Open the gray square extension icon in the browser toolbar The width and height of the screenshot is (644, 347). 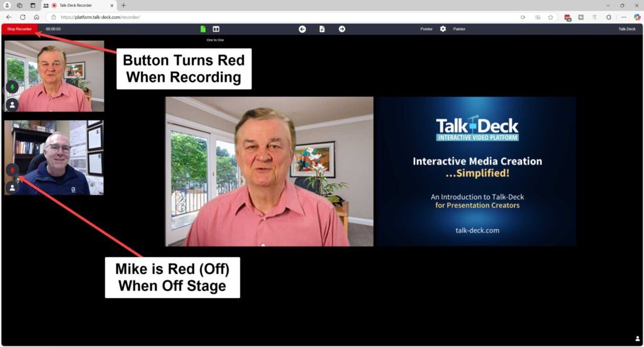[x=580, y=17]
